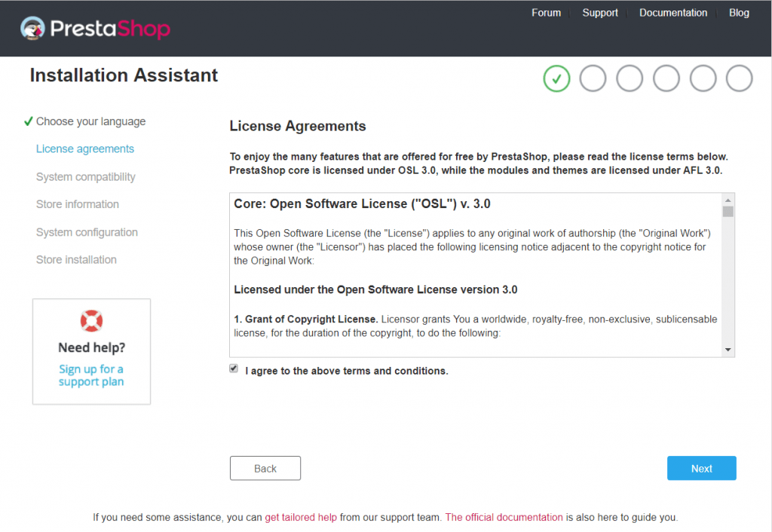Open the Blog header link
The height and width of the screenshot is (532, 772).
click(739, 13)
